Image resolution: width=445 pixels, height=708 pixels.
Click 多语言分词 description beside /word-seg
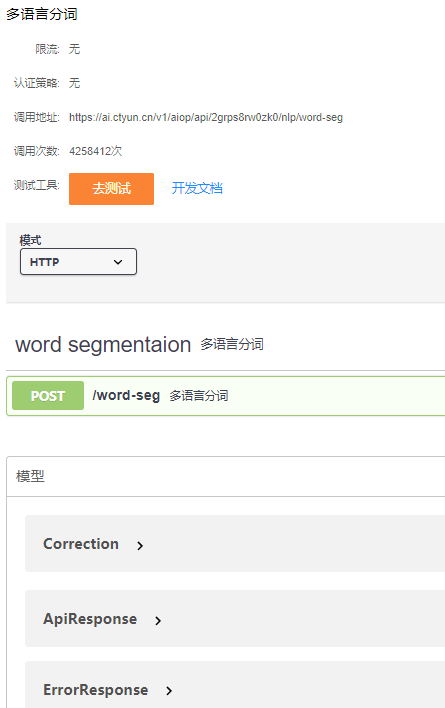(199, 396)
